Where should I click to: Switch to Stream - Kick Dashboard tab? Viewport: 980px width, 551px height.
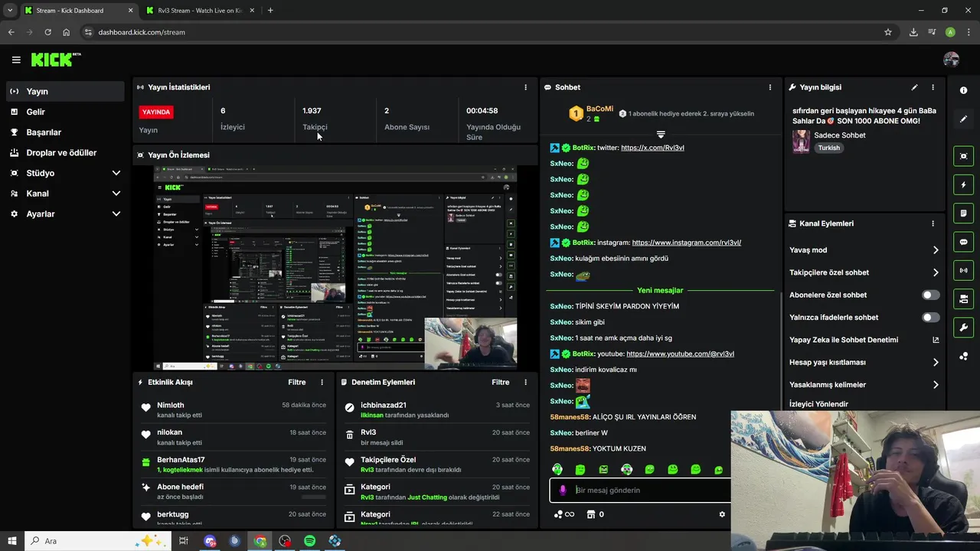tap(79, 11)
